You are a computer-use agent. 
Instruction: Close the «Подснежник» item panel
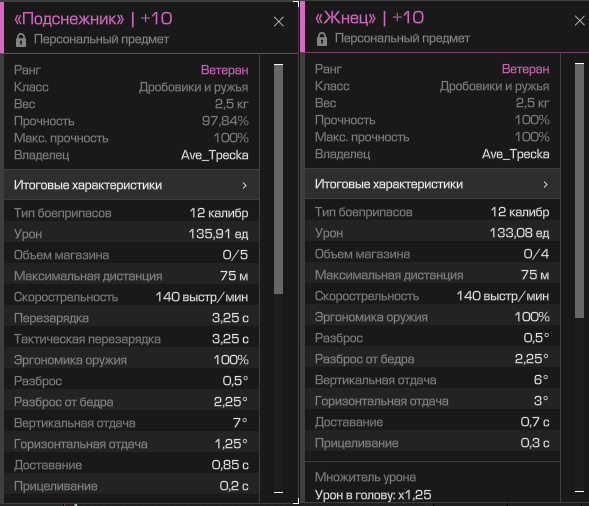point(279,22)
